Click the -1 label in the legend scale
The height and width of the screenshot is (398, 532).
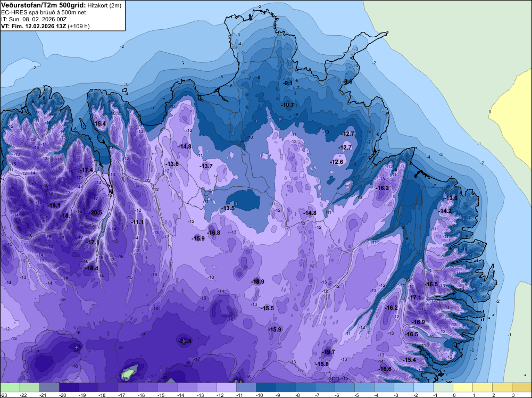point(436,395)
